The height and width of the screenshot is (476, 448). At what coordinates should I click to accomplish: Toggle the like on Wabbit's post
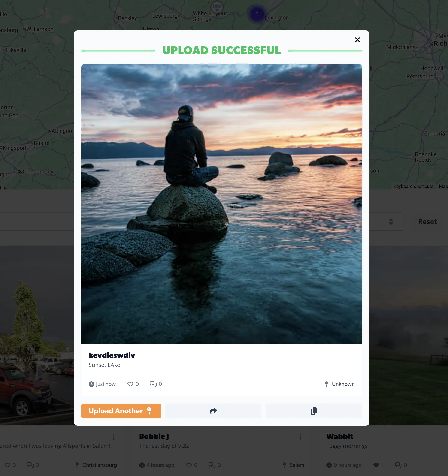[x=376, y=465]
